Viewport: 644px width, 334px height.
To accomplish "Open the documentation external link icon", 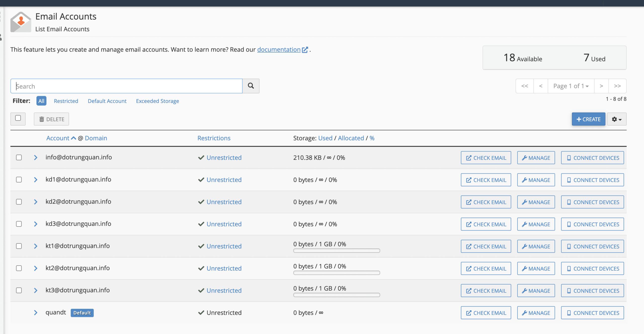I will click(x=305, y=50).
